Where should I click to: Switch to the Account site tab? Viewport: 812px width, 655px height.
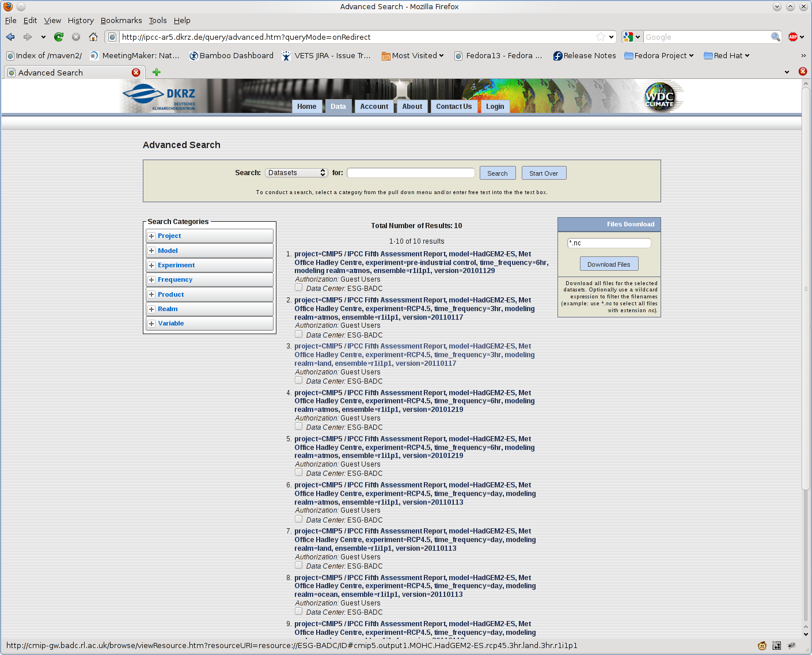[374, 107]
